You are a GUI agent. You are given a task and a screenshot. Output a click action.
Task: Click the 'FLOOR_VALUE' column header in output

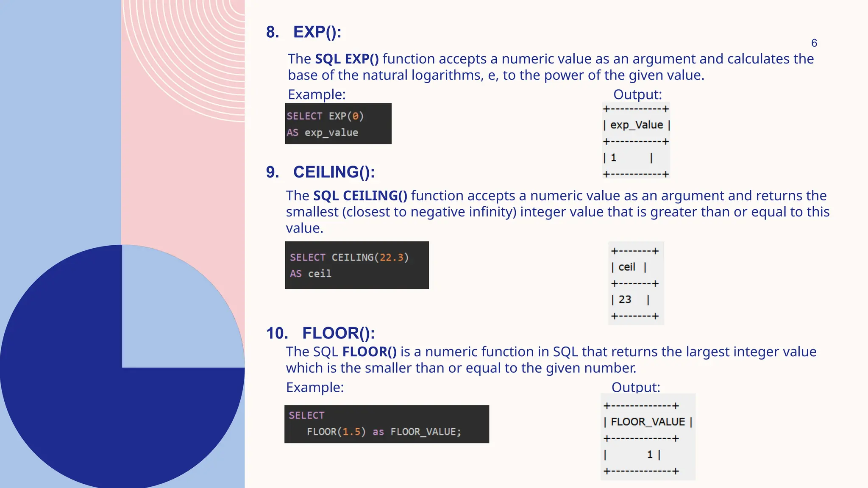[648, 422]
